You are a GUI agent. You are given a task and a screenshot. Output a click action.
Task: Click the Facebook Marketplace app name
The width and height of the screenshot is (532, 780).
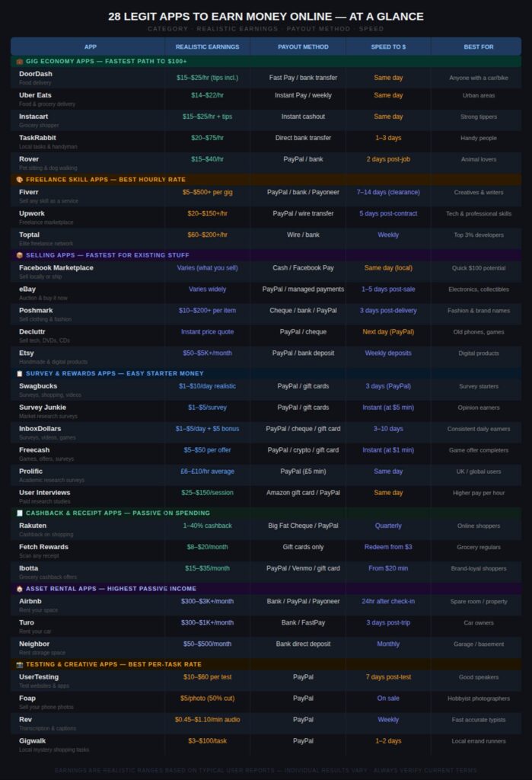(x=56, y=267)
